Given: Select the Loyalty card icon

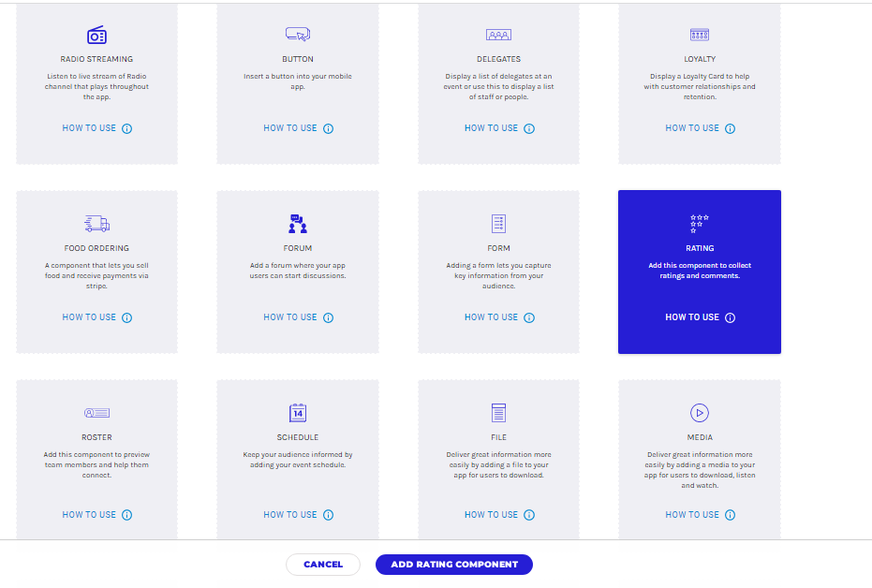Looking at the screenshot, I should 700,35.
